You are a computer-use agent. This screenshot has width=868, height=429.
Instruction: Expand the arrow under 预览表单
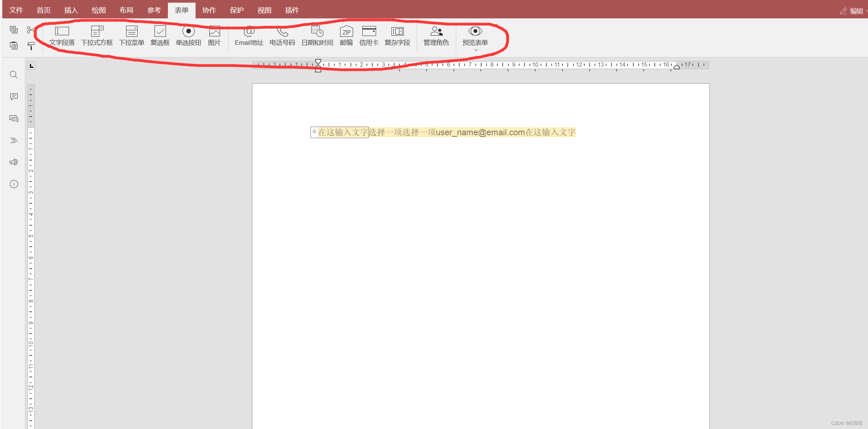(476, 50)
